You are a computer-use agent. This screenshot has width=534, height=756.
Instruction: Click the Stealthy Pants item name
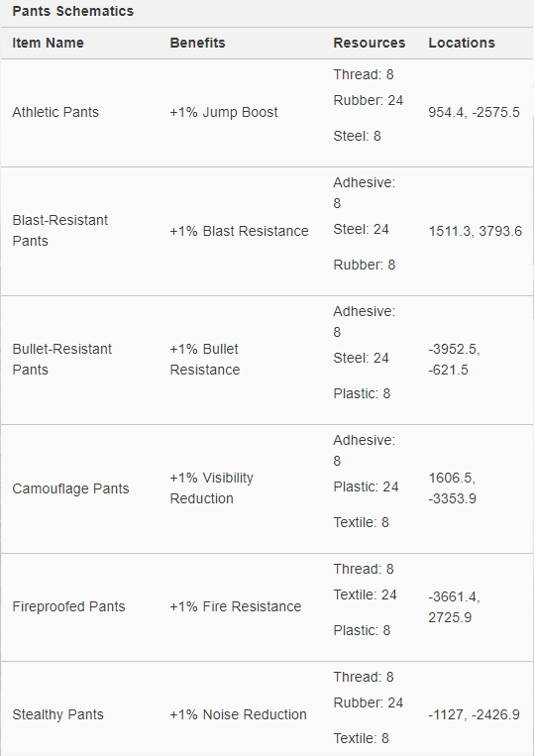click(57, 714)
